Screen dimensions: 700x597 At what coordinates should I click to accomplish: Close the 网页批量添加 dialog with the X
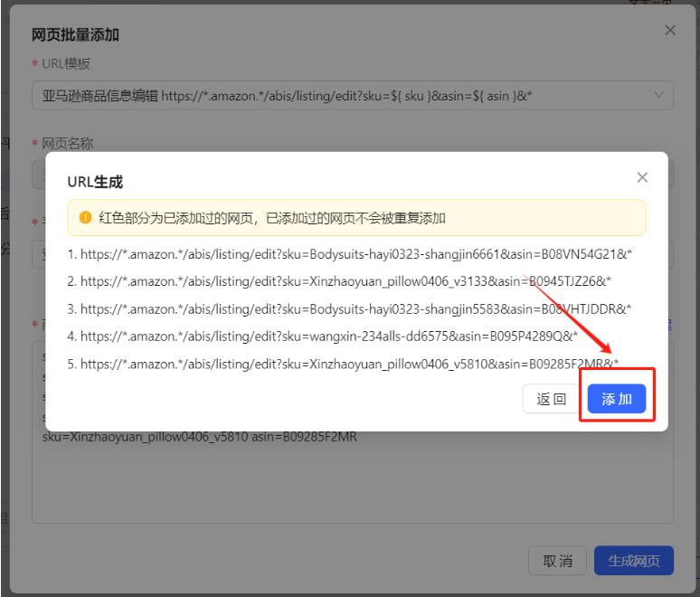click(669, 30)
